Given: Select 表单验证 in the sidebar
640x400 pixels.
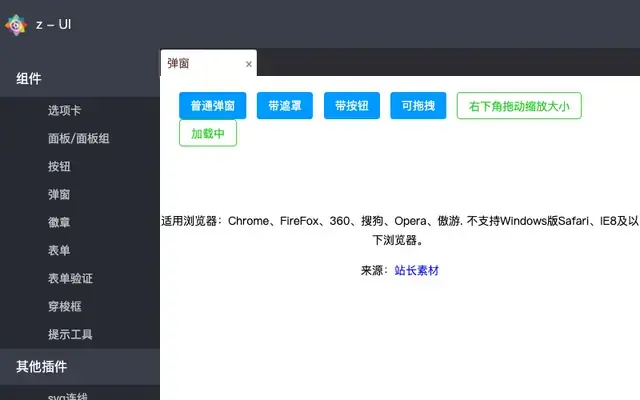Looking at the screenshot, I should coord(70,278).
